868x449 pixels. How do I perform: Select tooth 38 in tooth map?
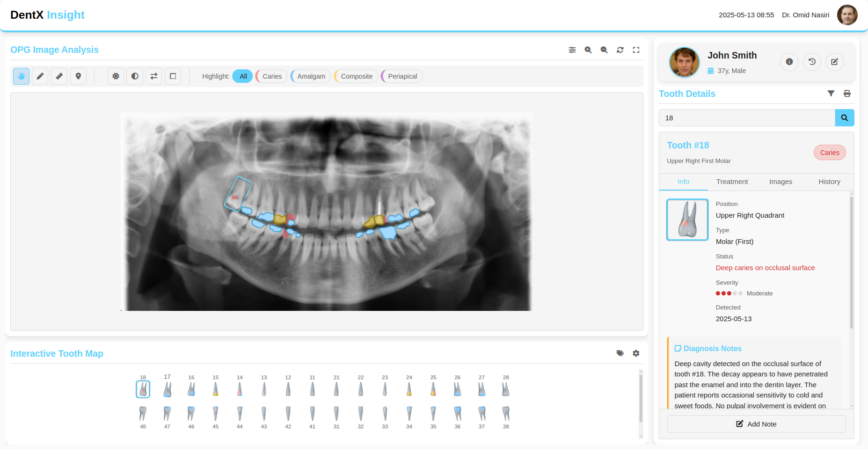click(x=506, y=414)
